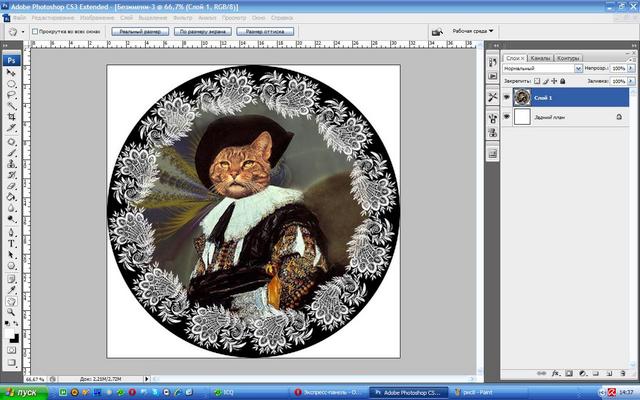Viewport: 640px width, 400px height.
Task: Select the Move tool
Action: coord(11,73)
